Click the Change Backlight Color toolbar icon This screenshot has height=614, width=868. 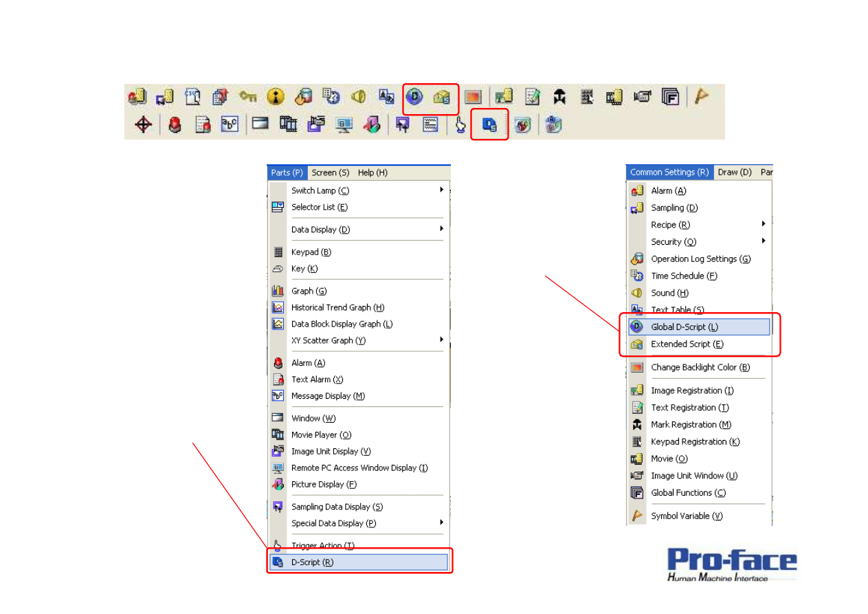point(472,97)
